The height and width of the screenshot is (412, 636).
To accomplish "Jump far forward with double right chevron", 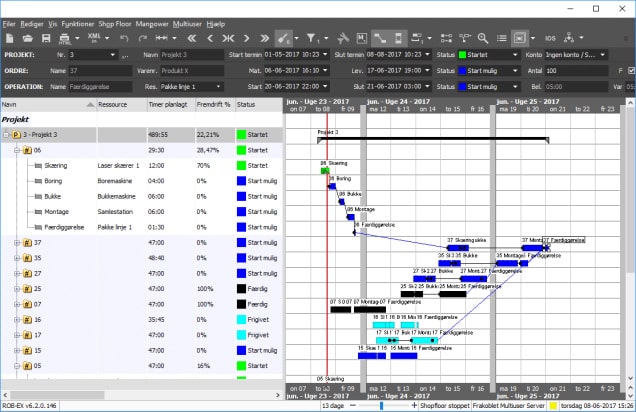I will (x=264, y=38).
